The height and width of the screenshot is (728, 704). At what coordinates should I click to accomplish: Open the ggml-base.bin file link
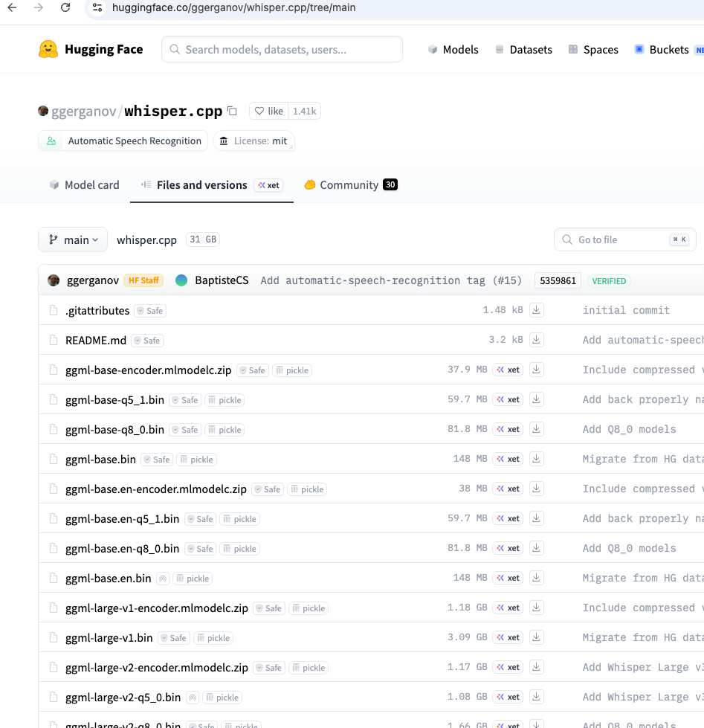point(100,460)
